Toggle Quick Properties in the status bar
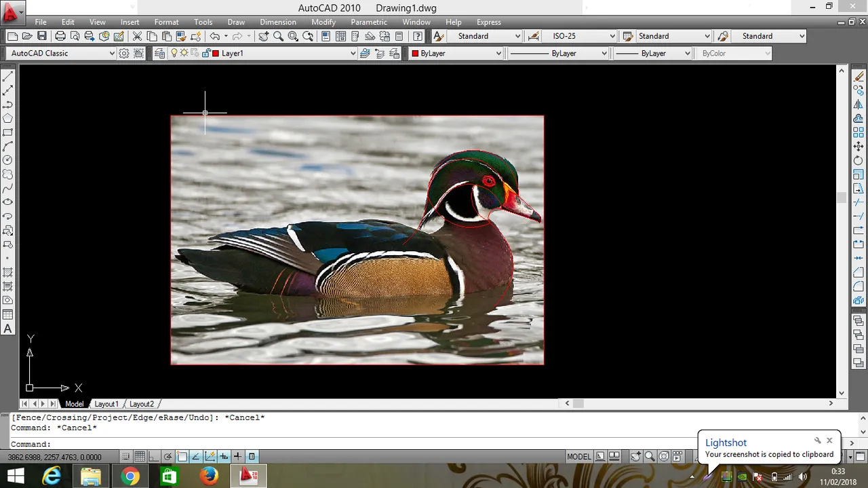The image size is (868, 488). (x=252, y=457)
